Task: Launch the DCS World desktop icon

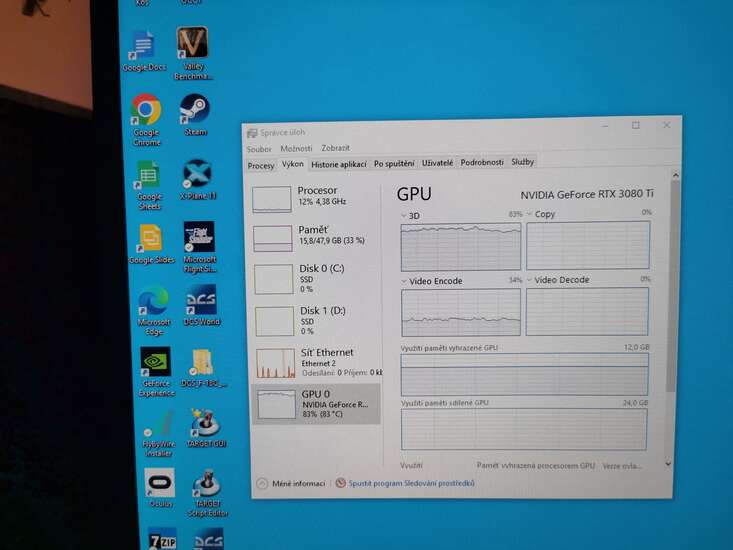Action: (x=201, y=305)
